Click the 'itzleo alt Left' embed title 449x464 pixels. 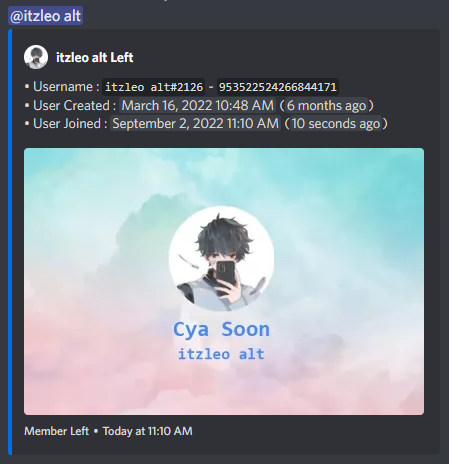[95, 57]
